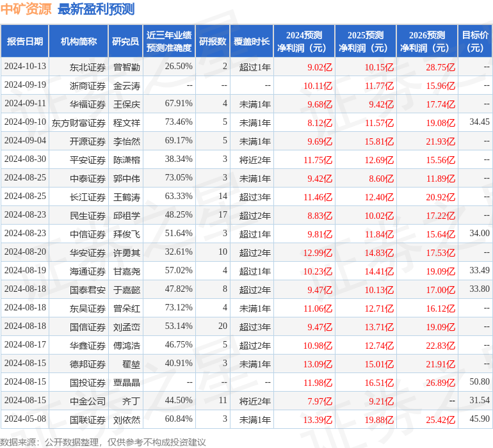Click the 2024 profit value 9.02亿

[319, 67]
